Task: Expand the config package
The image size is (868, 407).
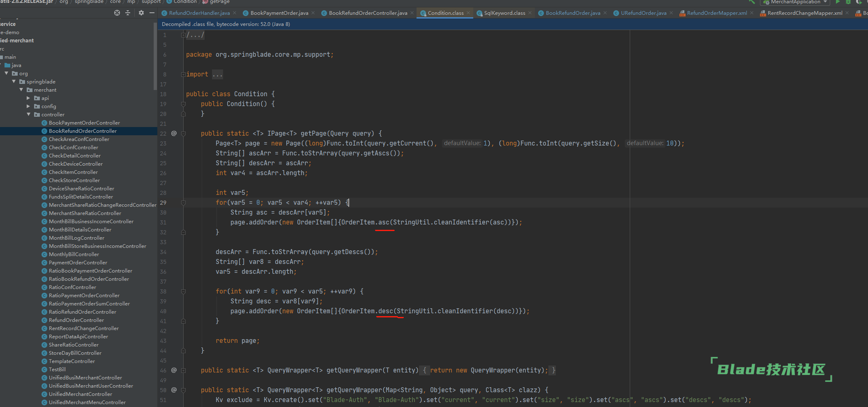Action: pos(28,106)
